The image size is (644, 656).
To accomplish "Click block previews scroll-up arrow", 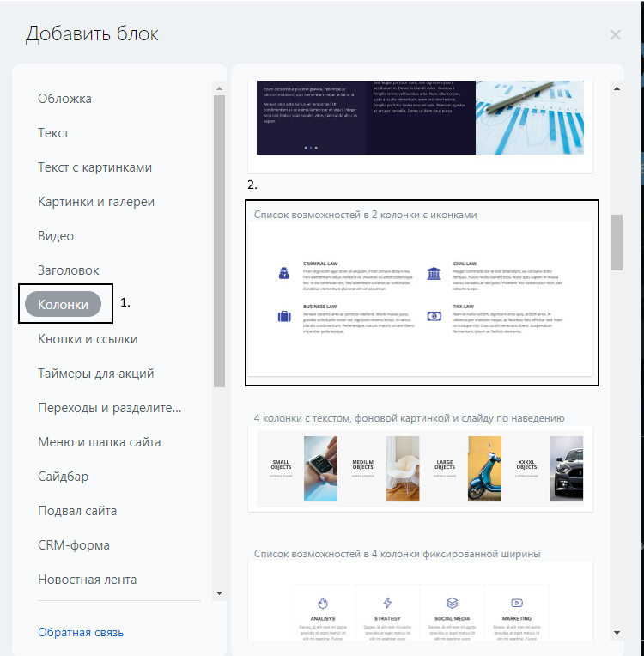I will (617, 88).
